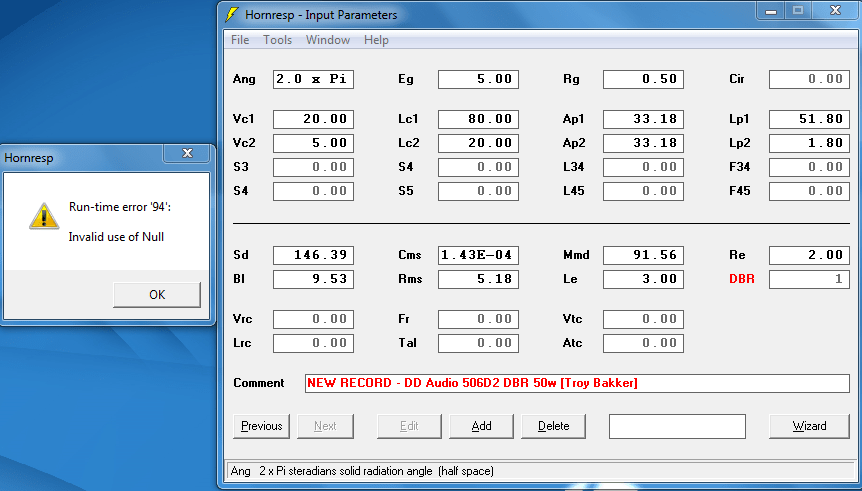Click the Tal input field
Viewport: 862px width, 491px height.
pos(478,343)
